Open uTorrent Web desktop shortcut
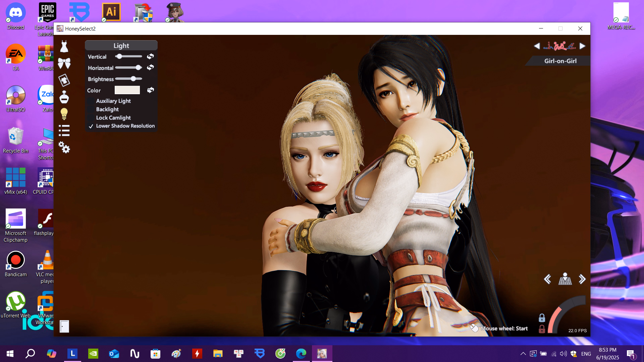This screenshot has width=644, height=362. coord(15,305)
